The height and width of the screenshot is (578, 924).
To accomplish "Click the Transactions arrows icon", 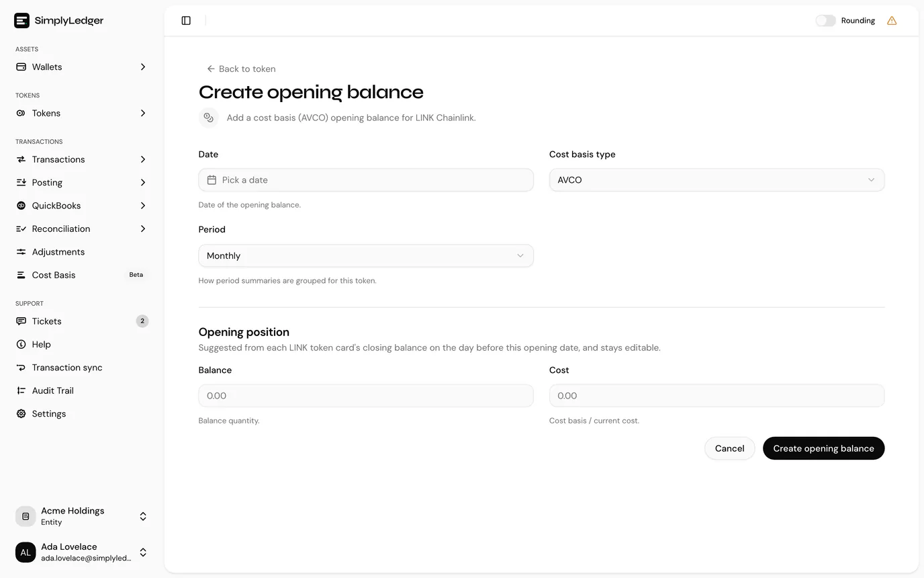I will pyautogui.click(x=21, y=159).
